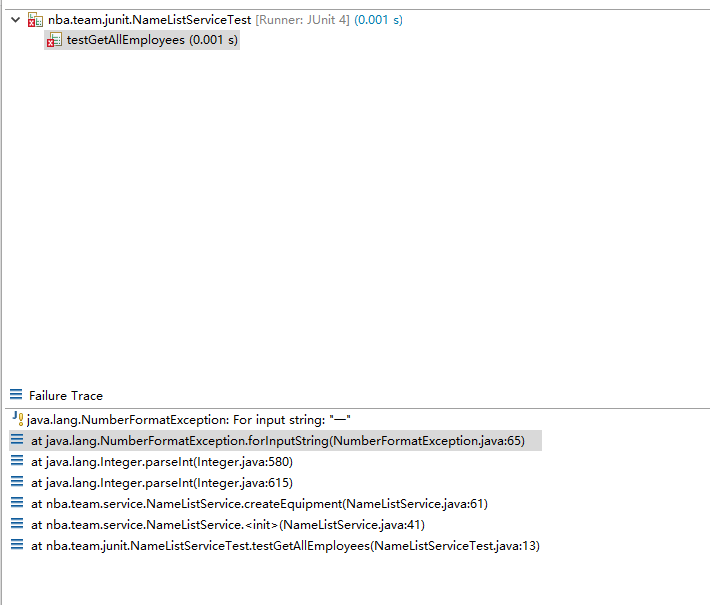Click the stack icon beside NameListServiceTest.java:13 line
The image size is (710, 605).
pos(17,544)
